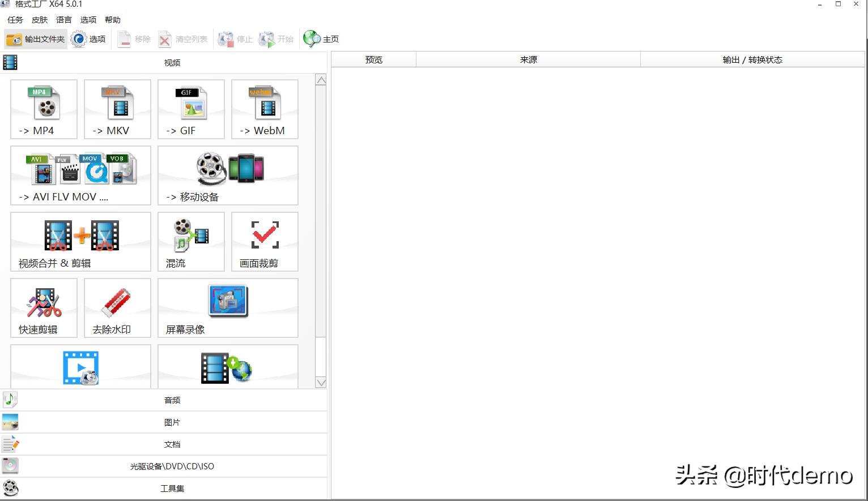The height and width of the screenshot is (501, 868).
Task: Open the 任务 menu
Action: tap(15, 20)
